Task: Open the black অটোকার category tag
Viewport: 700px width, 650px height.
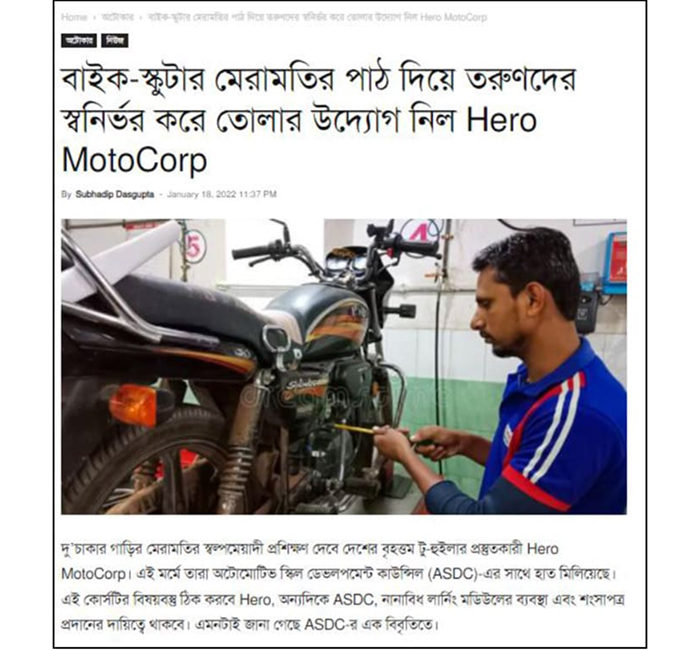Action: [x=79, y=41]
